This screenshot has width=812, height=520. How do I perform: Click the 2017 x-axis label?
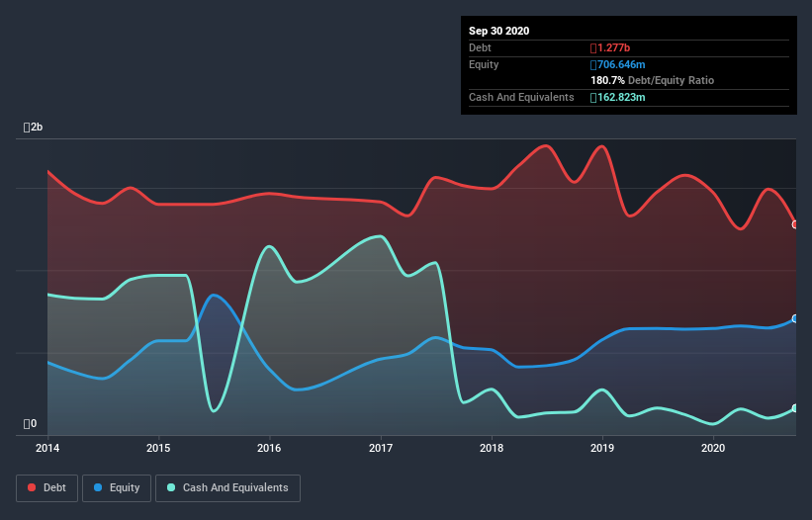pyautogui.click(x=381, y=448)
